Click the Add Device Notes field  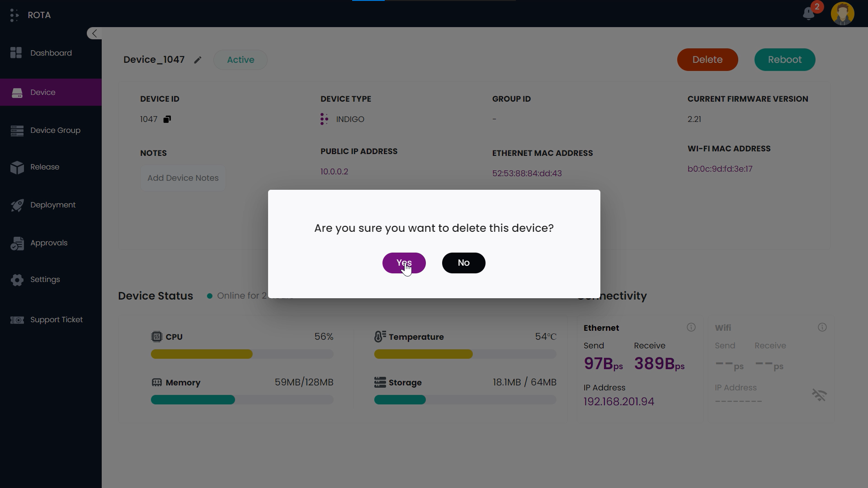pyautogui.click(x=183, y=178)
